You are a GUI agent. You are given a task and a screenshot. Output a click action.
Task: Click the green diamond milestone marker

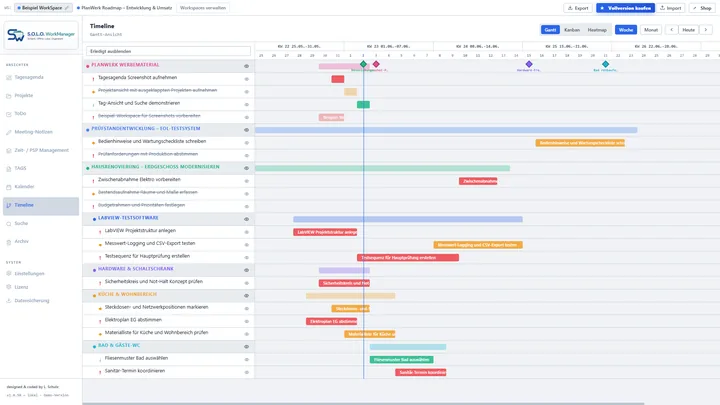[x=363, y=64]
